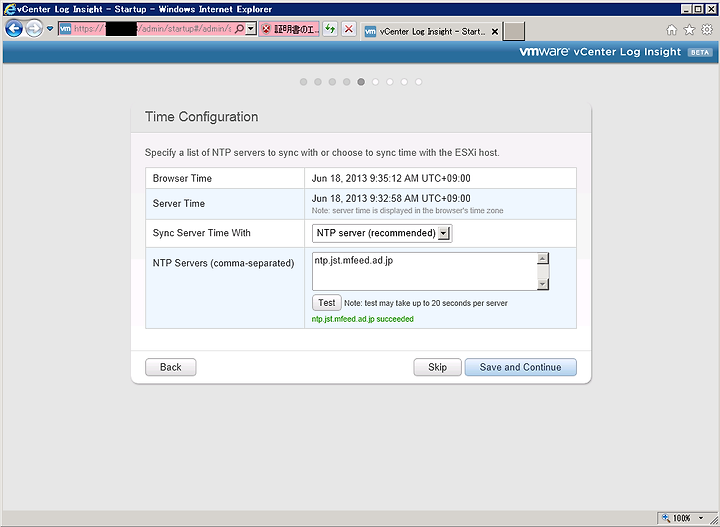This screenshot has height=527, width=720.
Task: Click the Server Time label
Action: [x=179, y=203]
